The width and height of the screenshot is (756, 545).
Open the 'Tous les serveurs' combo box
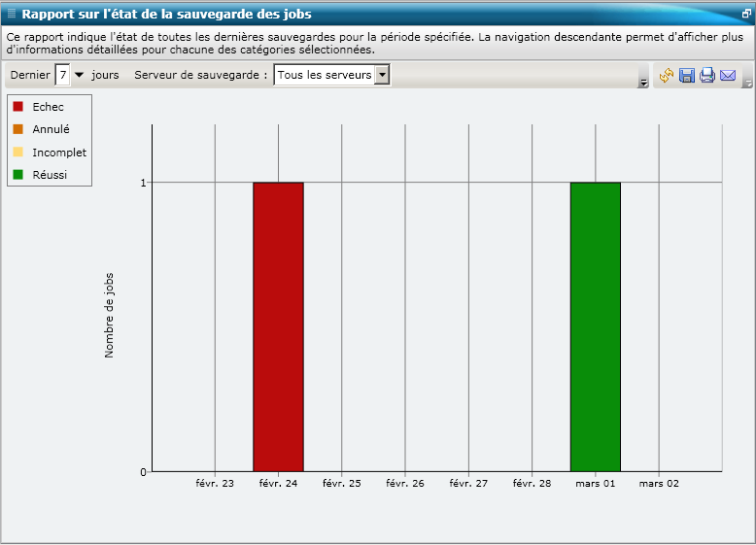(332, 75)
